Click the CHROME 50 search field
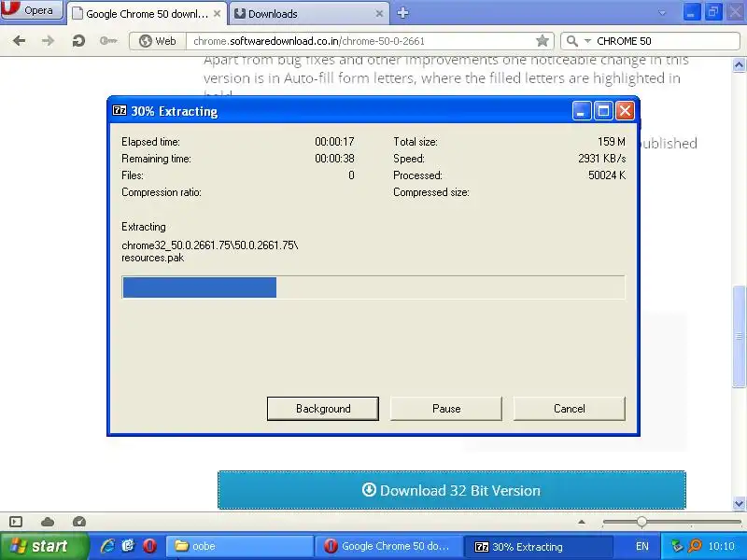This screenshot has width=747, height=560. click(666, 41)
